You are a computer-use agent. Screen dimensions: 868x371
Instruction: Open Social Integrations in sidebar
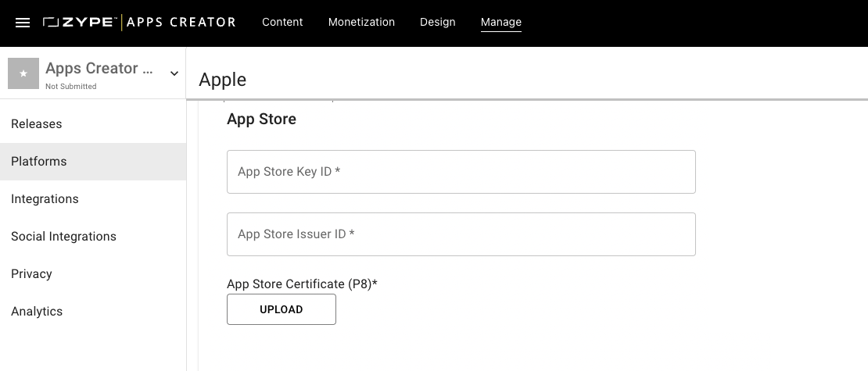(x=93, y=237)
